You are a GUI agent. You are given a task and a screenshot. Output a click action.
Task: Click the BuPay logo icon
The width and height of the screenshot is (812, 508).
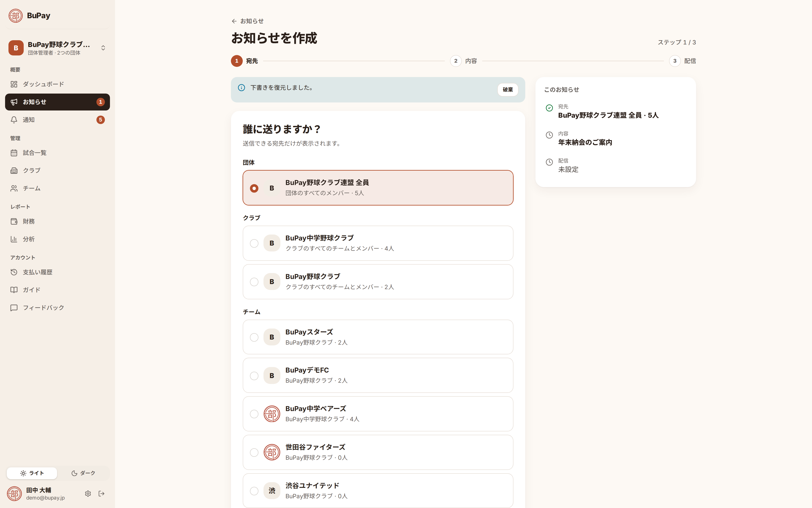coord(15,15)
